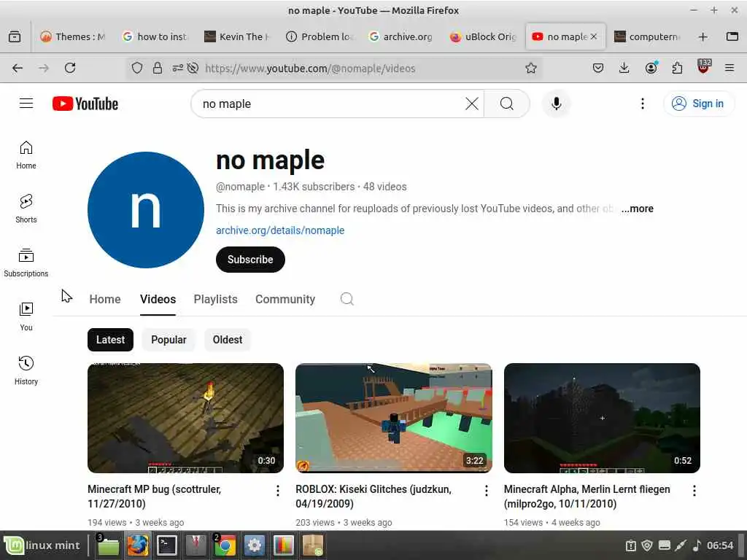Viewport: 747px width, 560px height.
Task: Close the no maple browser tab
Action: [594, 36]
